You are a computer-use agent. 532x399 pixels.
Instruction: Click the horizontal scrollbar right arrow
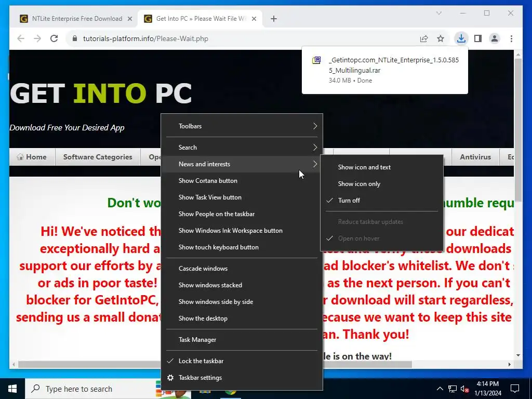[509, 364]
